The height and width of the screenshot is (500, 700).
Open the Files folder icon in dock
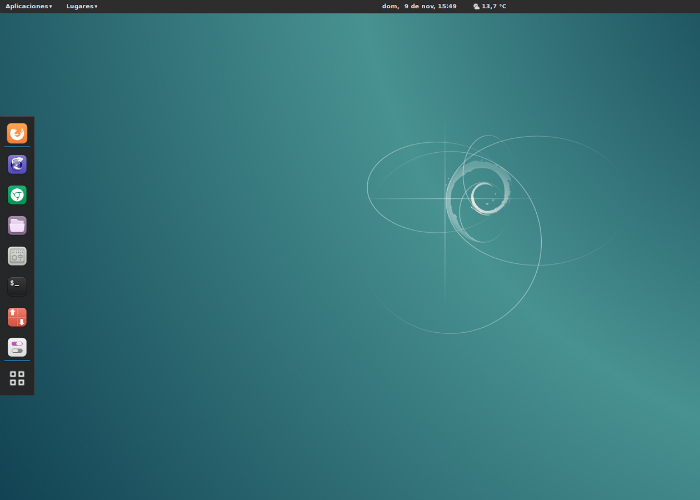tap(17, 225)
